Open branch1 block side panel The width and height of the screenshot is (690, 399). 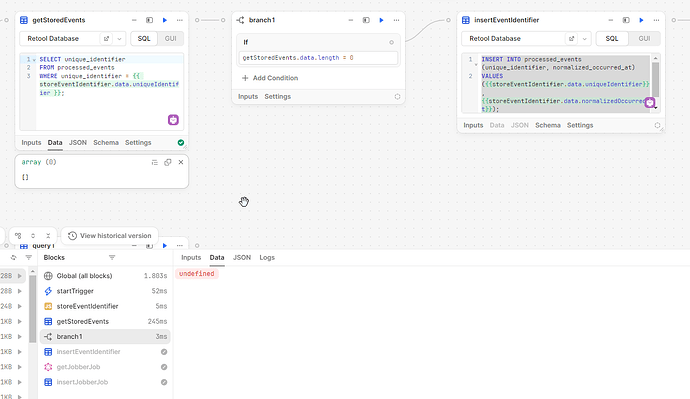pos(366,20)
